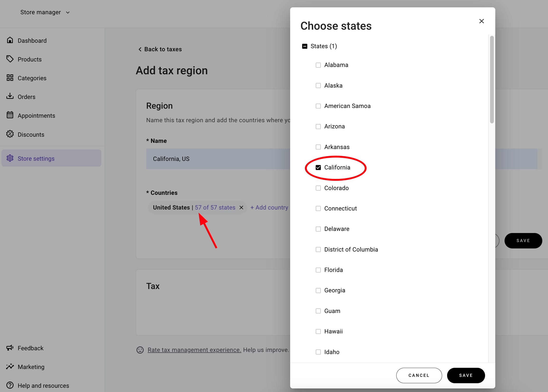Enable the Florida checkbox

click(319, 270)
